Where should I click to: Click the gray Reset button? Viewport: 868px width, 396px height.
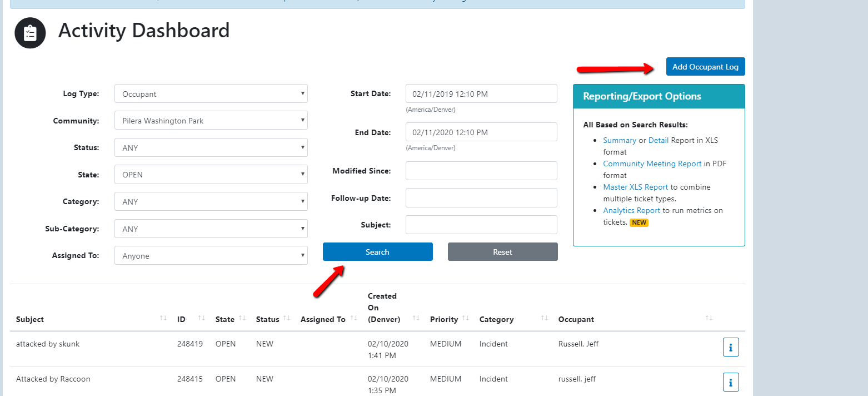coord(503,252)
